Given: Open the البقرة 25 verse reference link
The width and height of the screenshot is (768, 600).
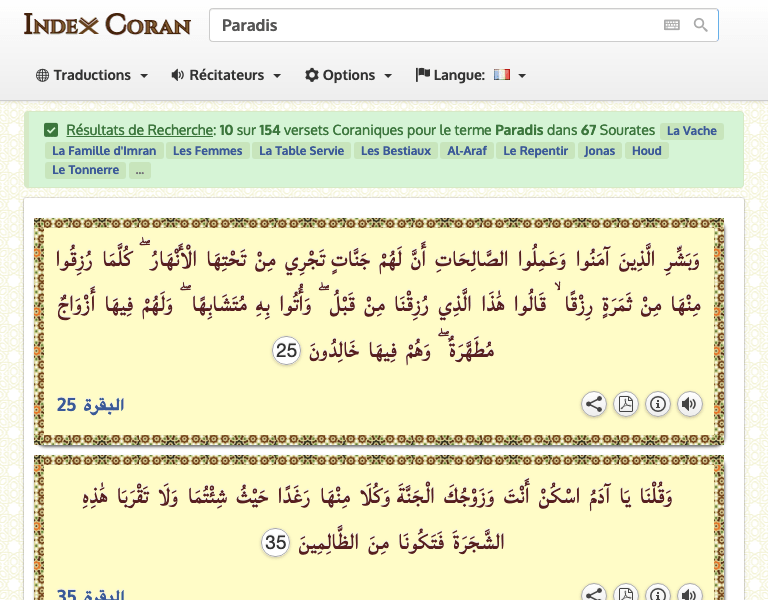Looking at the screenshot, I should [x=91, y=405].
